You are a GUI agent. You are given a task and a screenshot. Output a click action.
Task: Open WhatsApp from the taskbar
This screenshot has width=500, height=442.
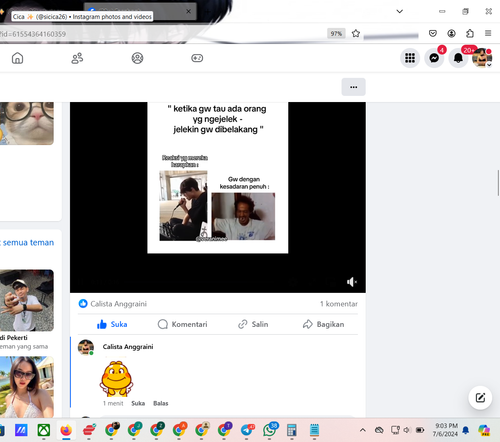pyautogui.click(x=269, y=430)
